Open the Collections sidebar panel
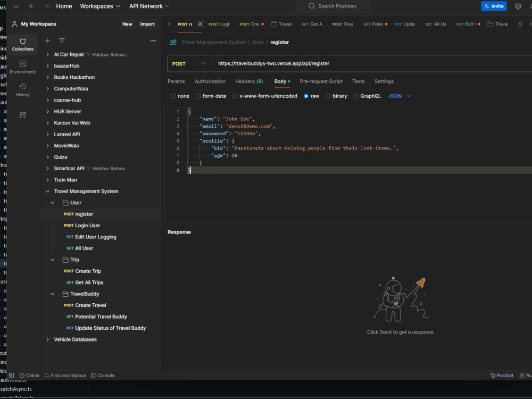 tap(23, 45)
